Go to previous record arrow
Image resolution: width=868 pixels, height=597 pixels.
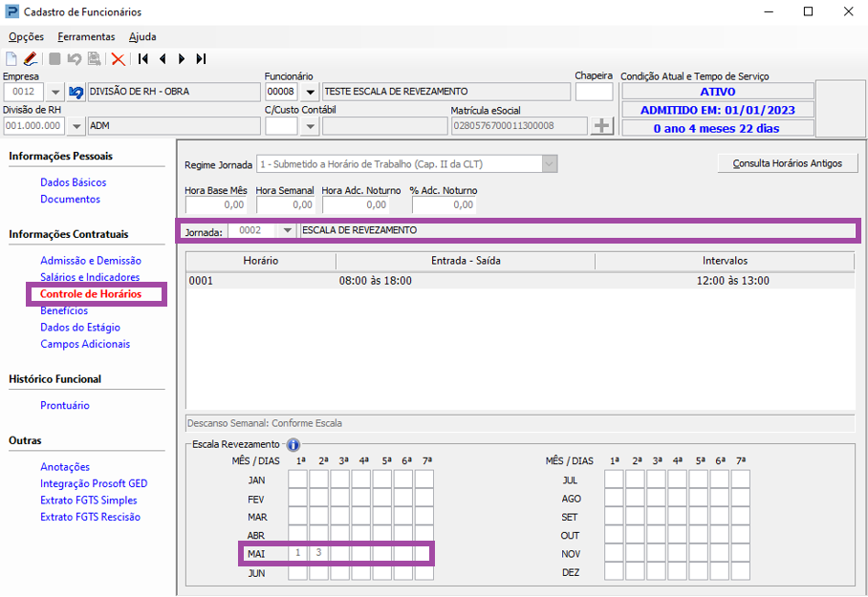click(x=163, y=58)
